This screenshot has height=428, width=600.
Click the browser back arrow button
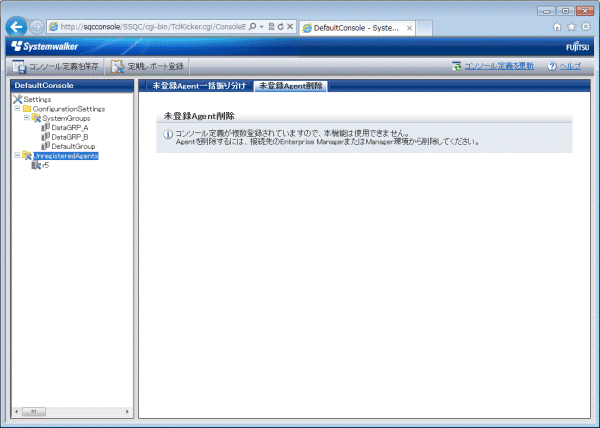pyautogui.click(x=16, y=27)
